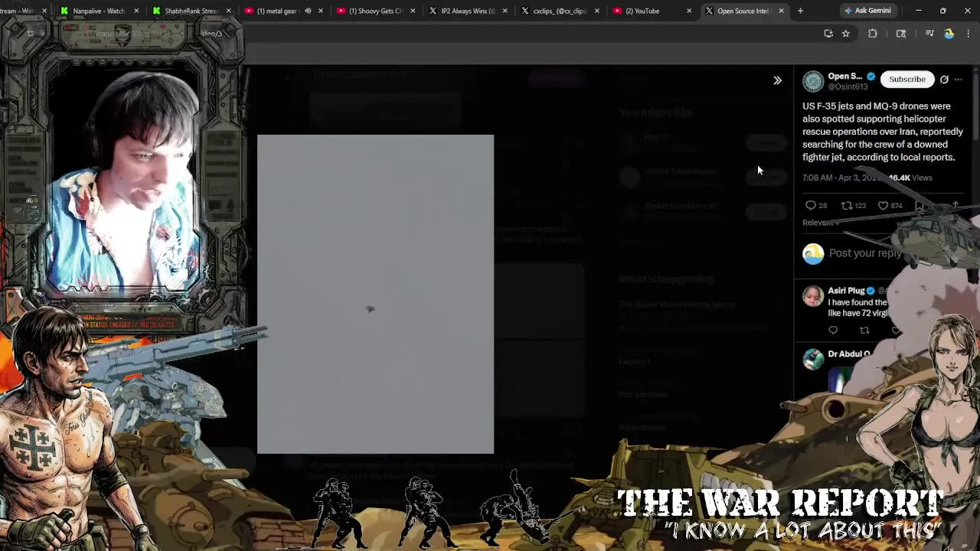Subscribe to the Open Source Intel account
This screenshot has height=551, width=980.
tap(907, 80)
